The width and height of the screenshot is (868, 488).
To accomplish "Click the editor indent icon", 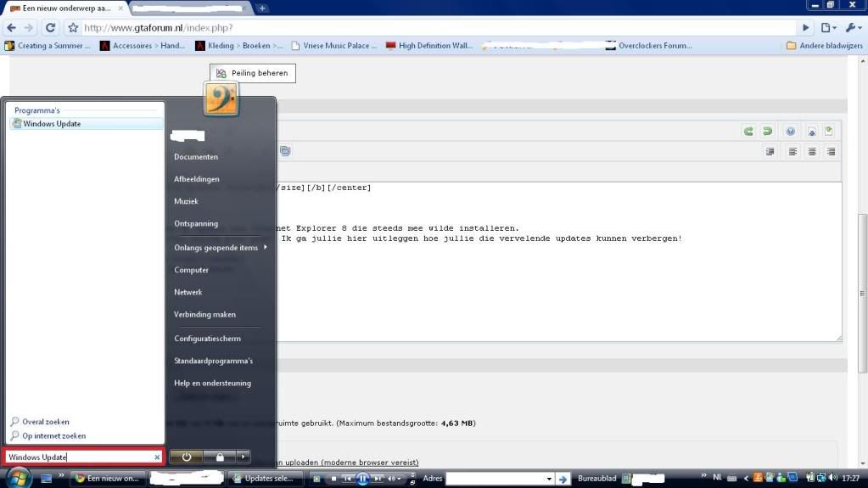I will tap(770, 152).
